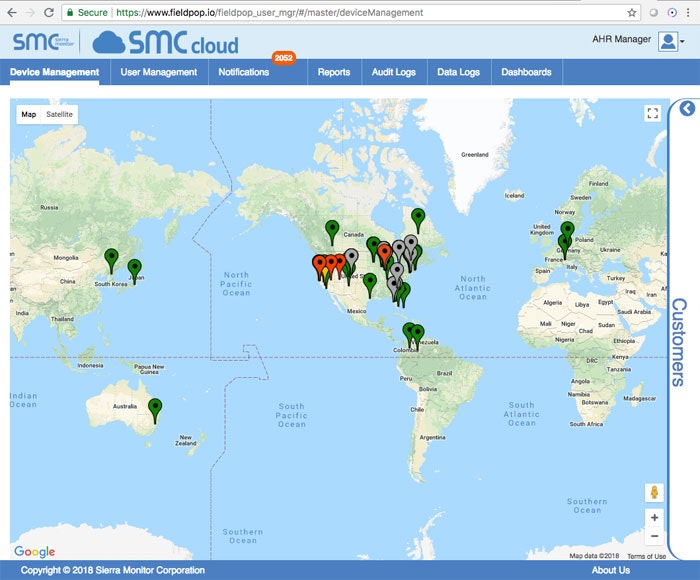Reload the page in the browser

49,13
